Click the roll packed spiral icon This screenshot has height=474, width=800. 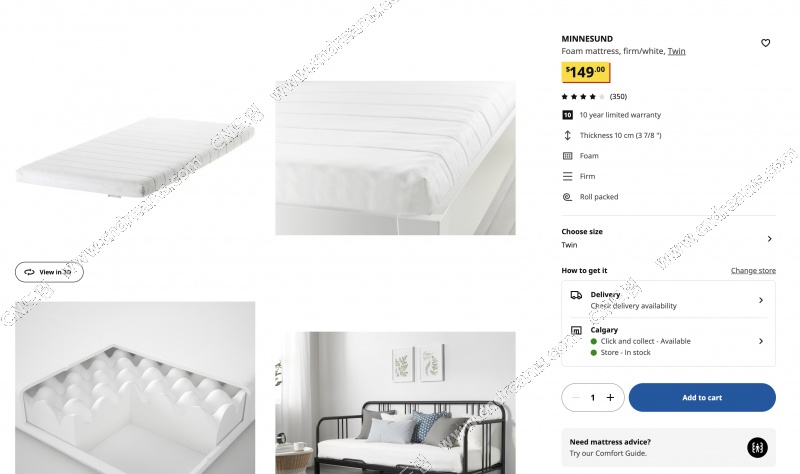567,196
